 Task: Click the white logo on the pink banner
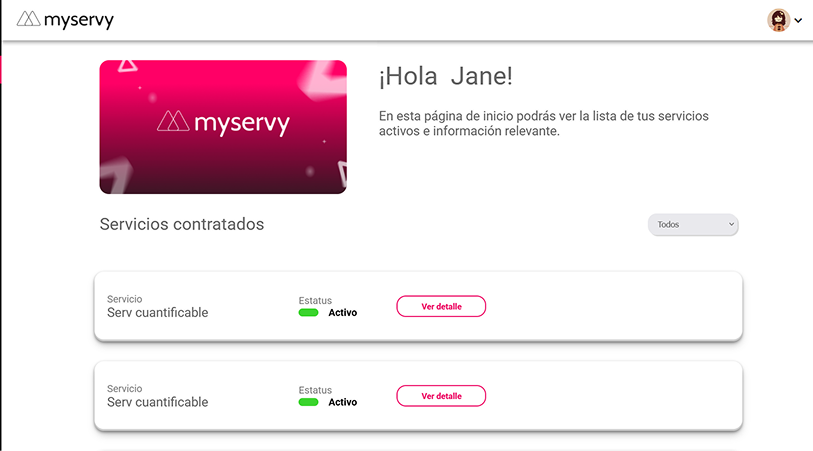tap(223, 122)
